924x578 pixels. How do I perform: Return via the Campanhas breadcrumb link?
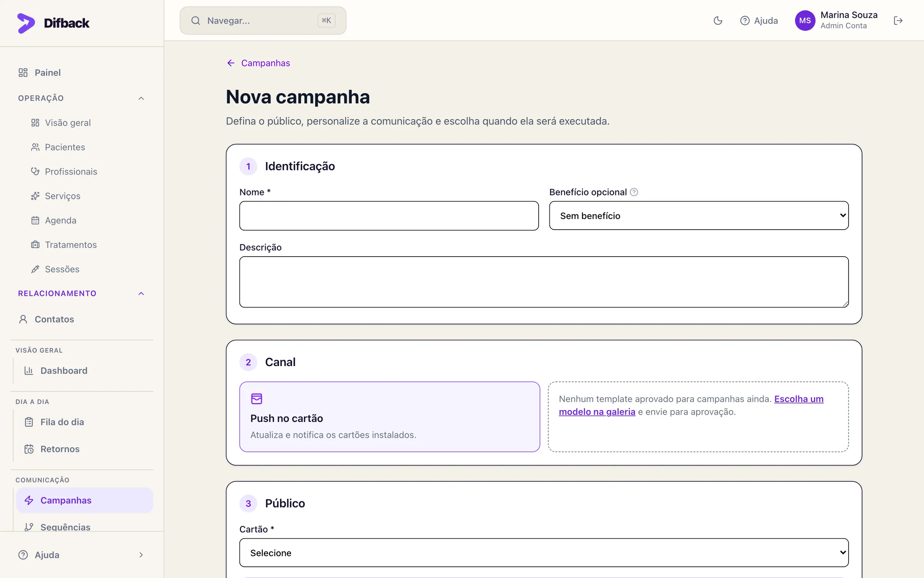pos(266,63)
